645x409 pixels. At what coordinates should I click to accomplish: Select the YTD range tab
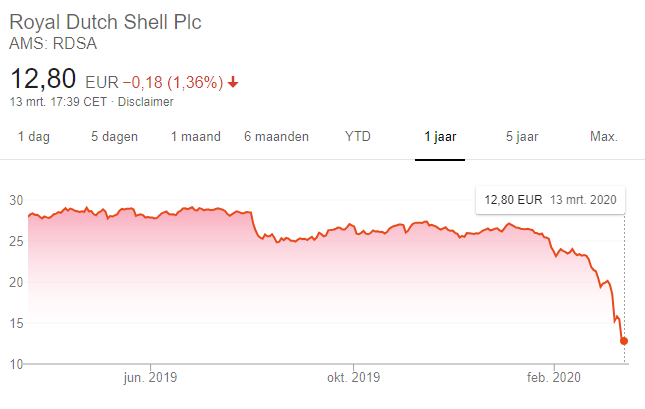(x=357, y=137)
